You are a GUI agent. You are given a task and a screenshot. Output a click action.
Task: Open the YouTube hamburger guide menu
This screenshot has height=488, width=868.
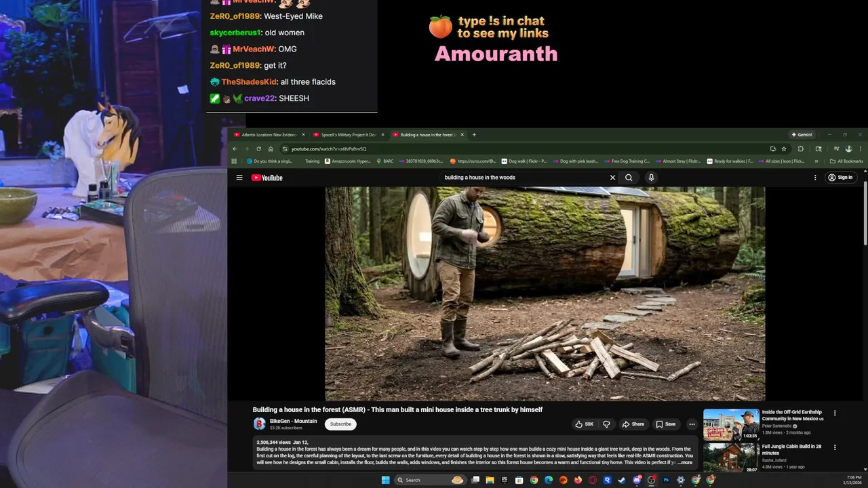click(239, 178)
